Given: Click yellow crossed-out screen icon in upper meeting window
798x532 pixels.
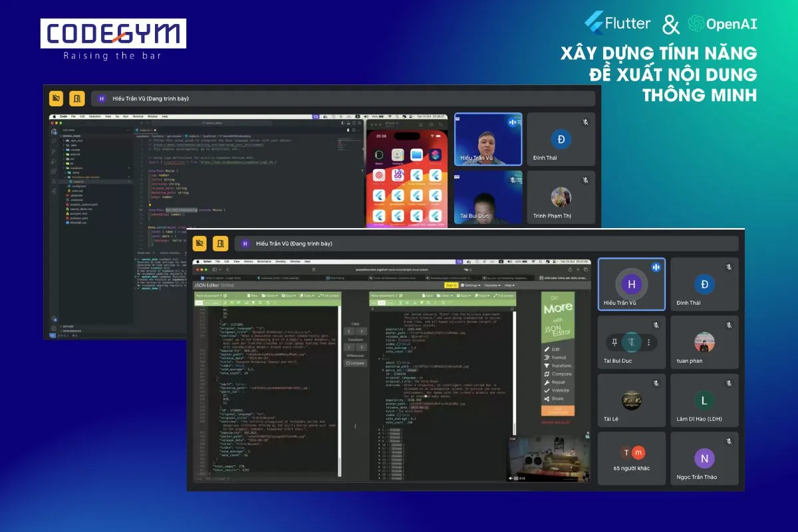Looking at the screenshot, I should tap(57, 98).
